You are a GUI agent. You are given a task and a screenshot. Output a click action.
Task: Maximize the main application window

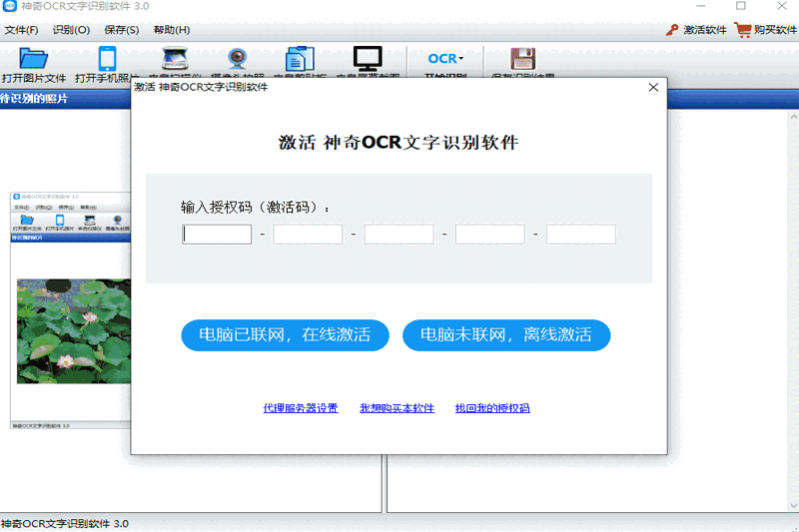(x=741, y=6)
